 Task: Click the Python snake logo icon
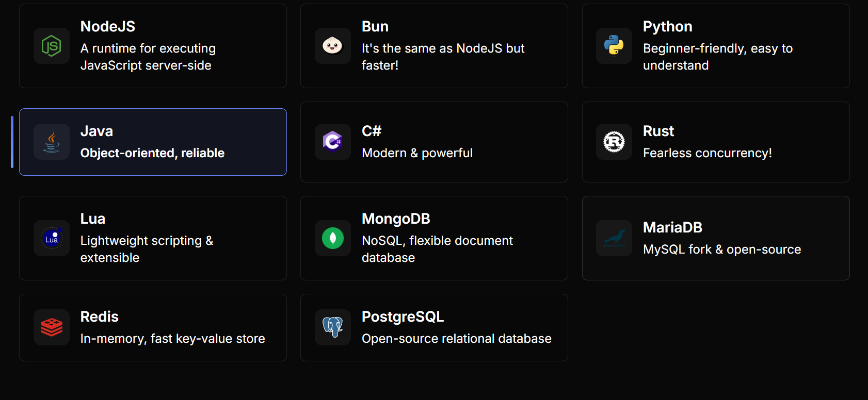coord(614,45)
